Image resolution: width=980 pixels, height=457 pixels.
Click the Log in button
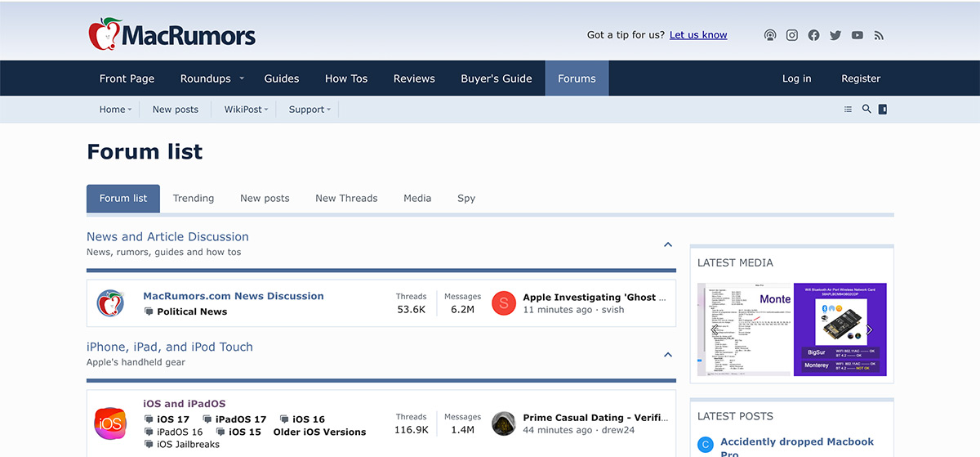point(796,78)
